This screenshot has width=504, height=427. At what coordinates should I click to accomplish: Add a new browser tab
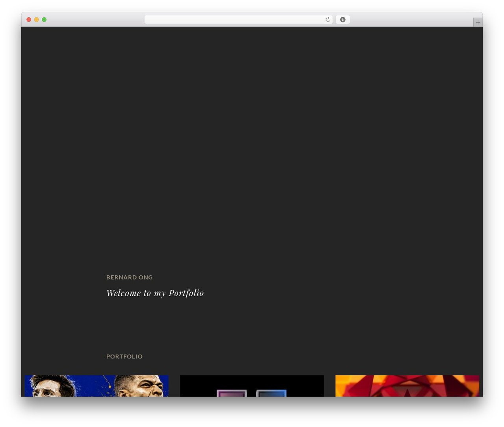(x=478, y=22)
